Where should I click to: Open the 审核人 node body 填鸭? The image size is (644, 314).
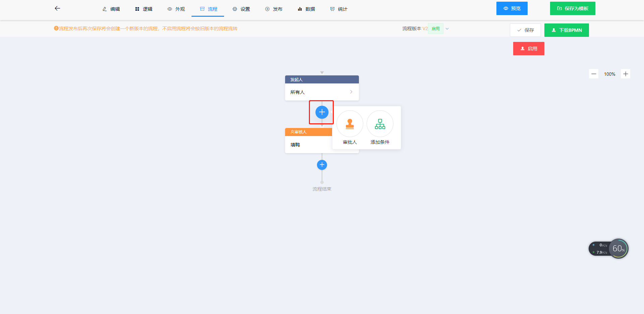pos(309,144)
